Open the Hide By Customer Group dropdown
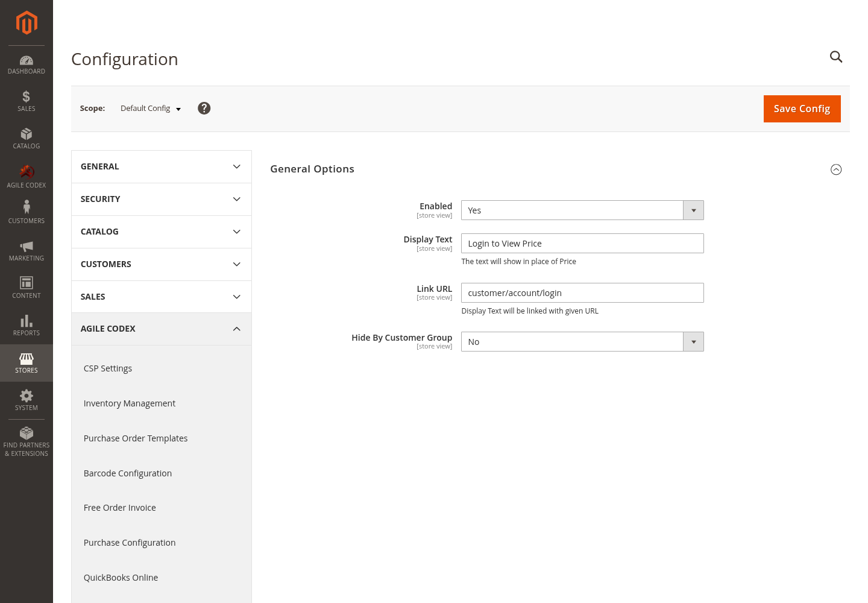 click(582, 342)
